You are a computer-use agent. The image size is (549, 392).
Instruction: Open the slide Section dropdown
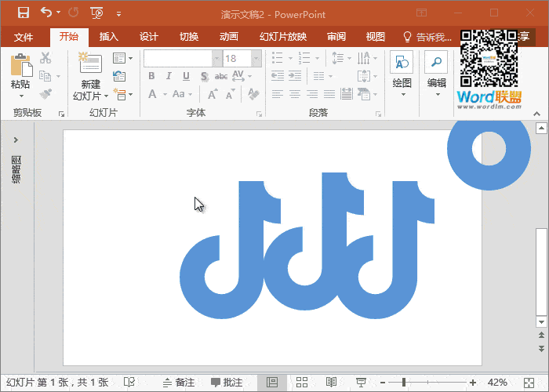[x=122, y=95]
